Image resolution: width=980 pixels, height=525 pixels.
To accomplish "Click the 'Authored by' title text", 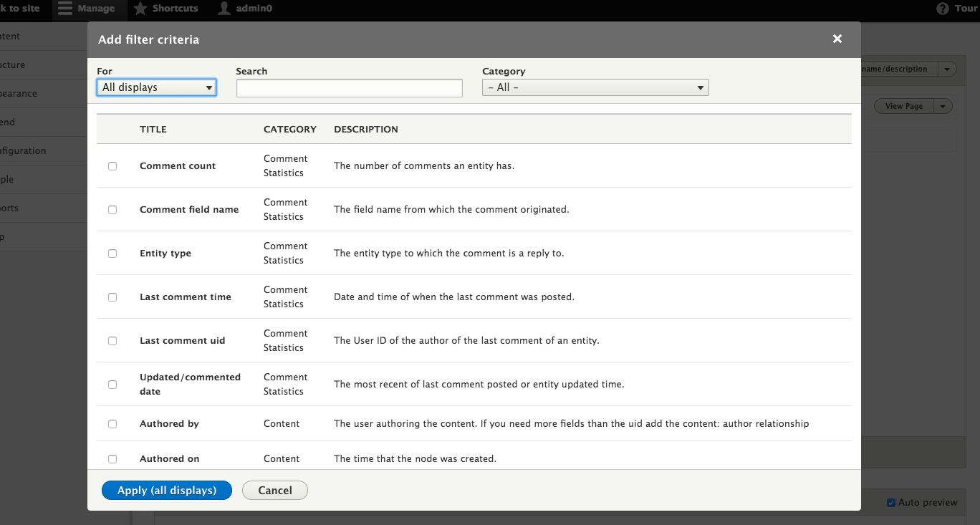I will click(x=170, y=424).
